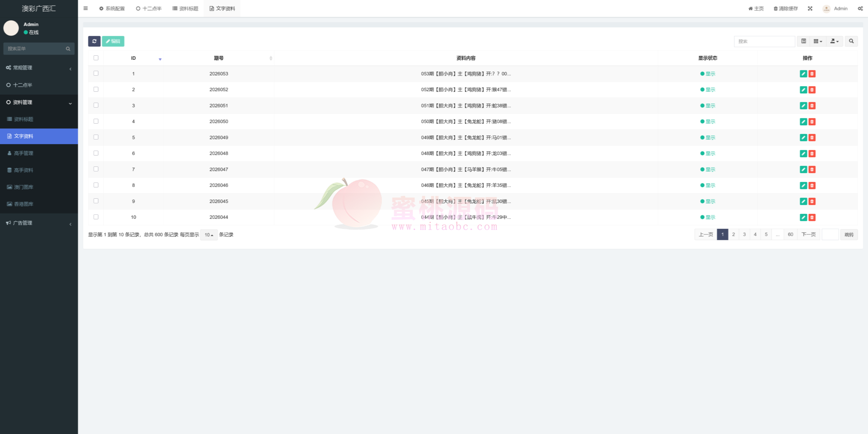The image size is (868, 434).
Task: Click the red delete icon for record 2026052
Action: pos(812,90)
